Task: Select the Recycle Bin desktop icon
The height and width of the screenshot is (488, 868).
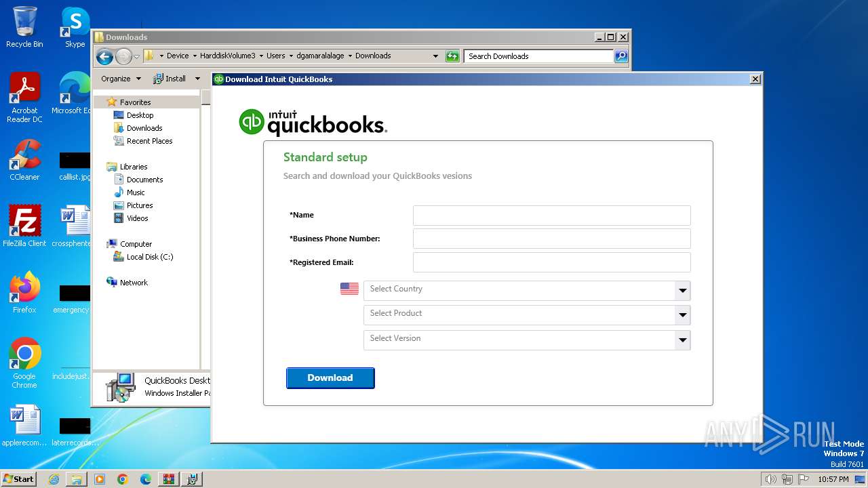Action: pos(24,28)
